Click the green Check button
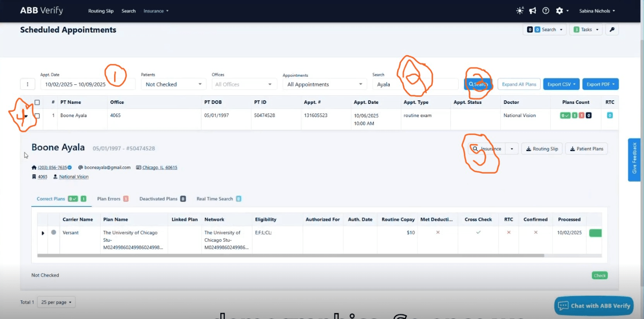The width and height of the screenshot is (644, 319). pos(600,275)
